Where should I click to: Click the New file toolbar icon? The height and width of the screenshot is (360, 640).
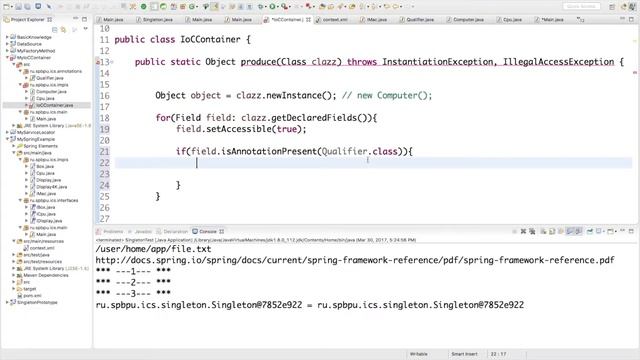click(6, 7)
